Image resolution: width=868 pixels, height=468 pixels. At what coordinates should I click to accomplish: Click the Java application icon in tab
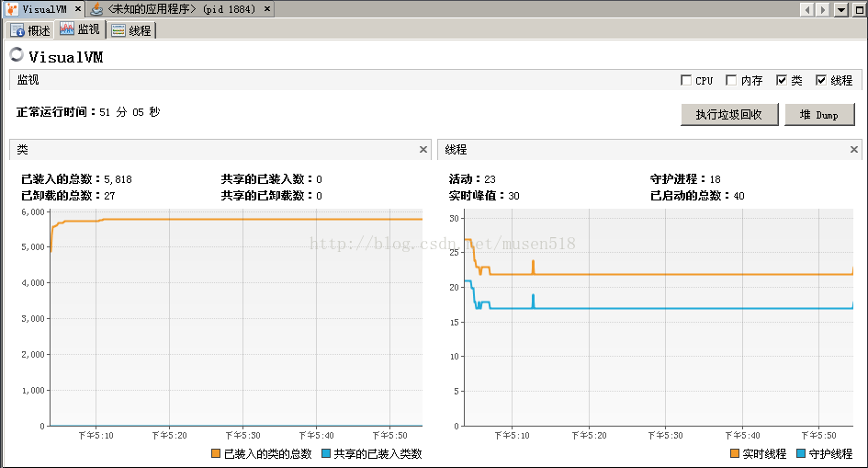pyautogui.click(x=96, y=9)
